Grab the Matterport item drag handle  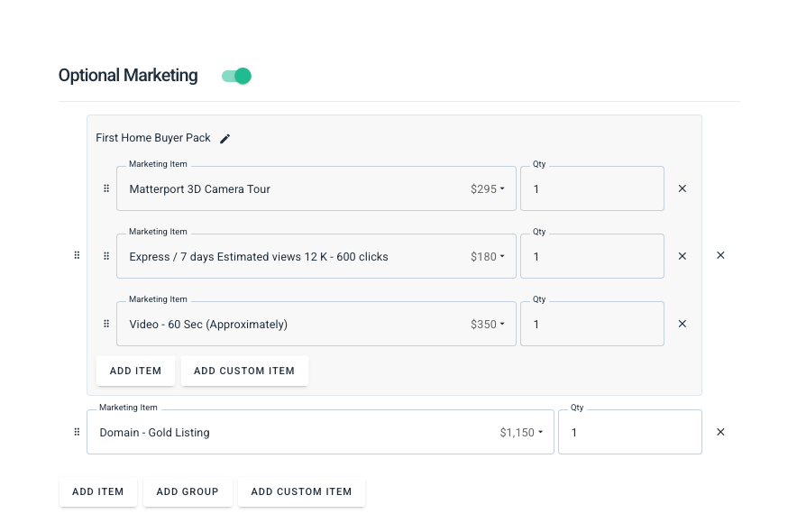tap(106, 188)
